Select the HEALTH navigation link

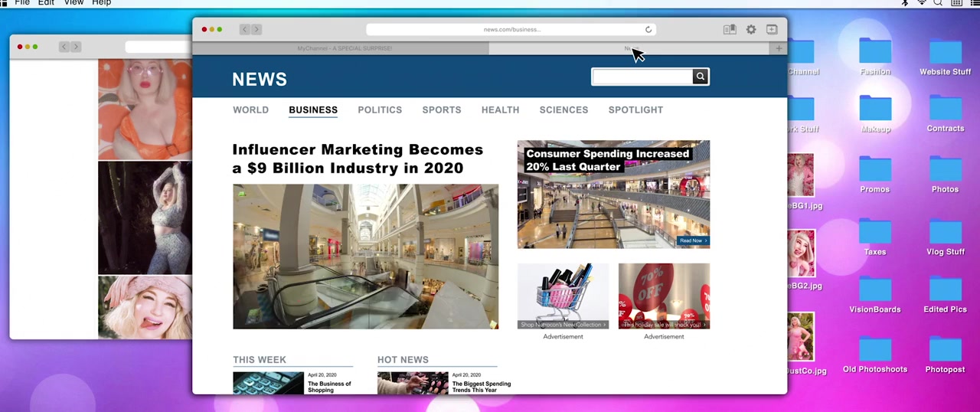pos(500,110)
